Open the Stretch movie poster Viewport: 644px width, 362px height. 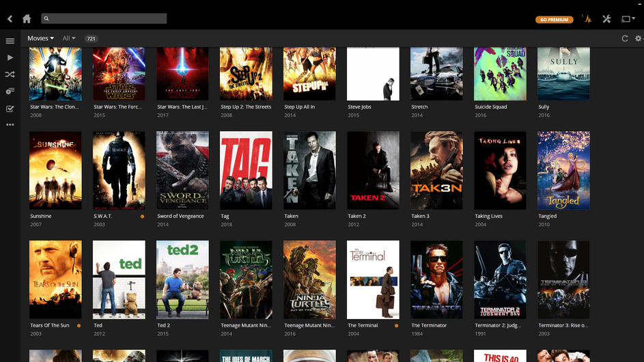pos(436,74)
